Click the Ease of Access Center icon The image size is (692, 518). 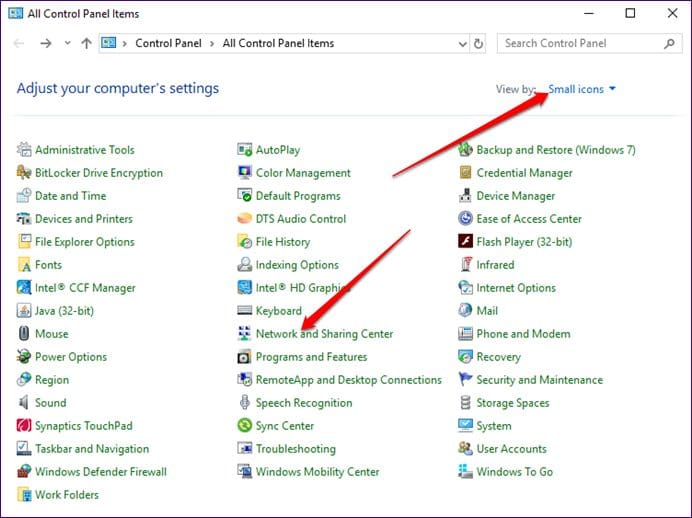[x=465, y=218]
